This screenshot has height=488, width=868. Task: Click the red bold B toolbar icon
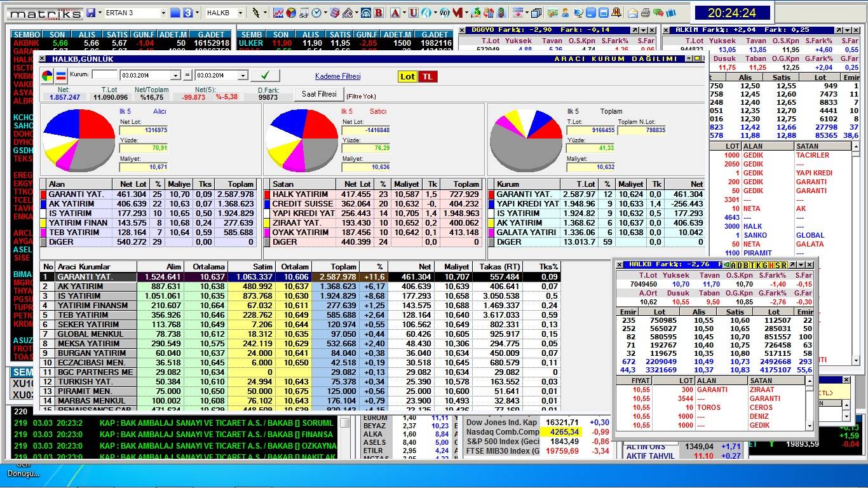coord(378,13)
